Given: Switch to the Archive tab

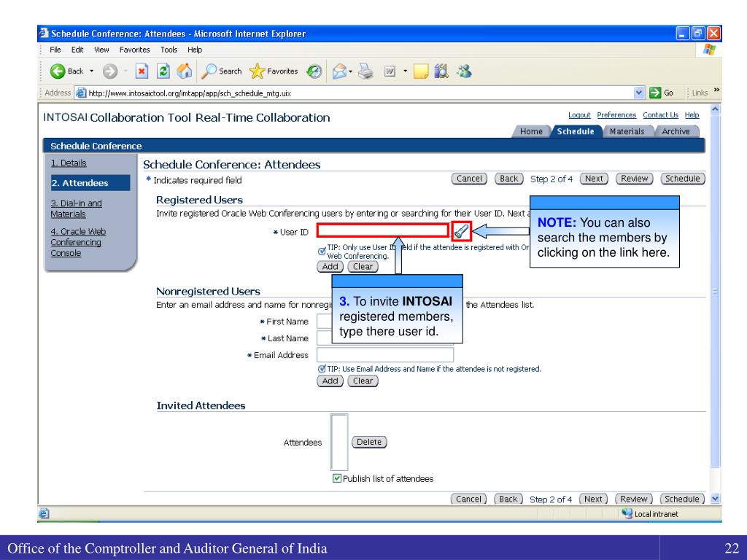Looking at the screenshot, I should tap(675, 131).
